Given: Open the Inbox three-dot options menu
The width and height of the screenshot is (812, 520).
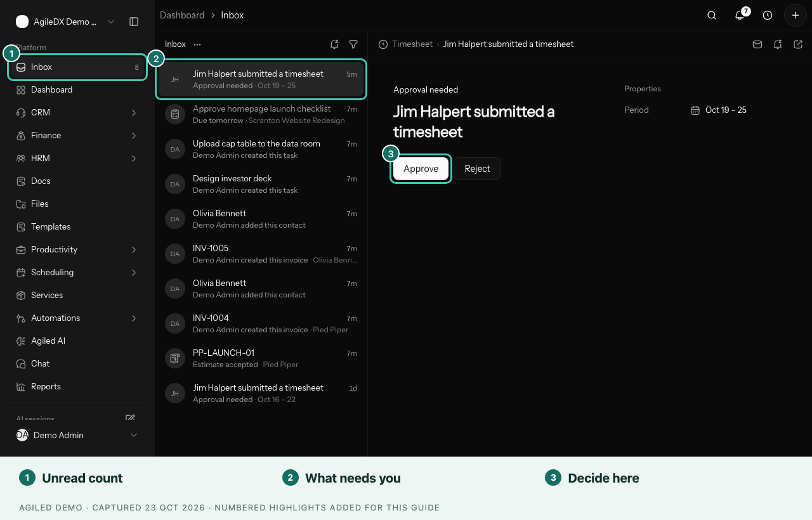Looking at the screenshot, I should pyautogui.click(x=197, y=44).
